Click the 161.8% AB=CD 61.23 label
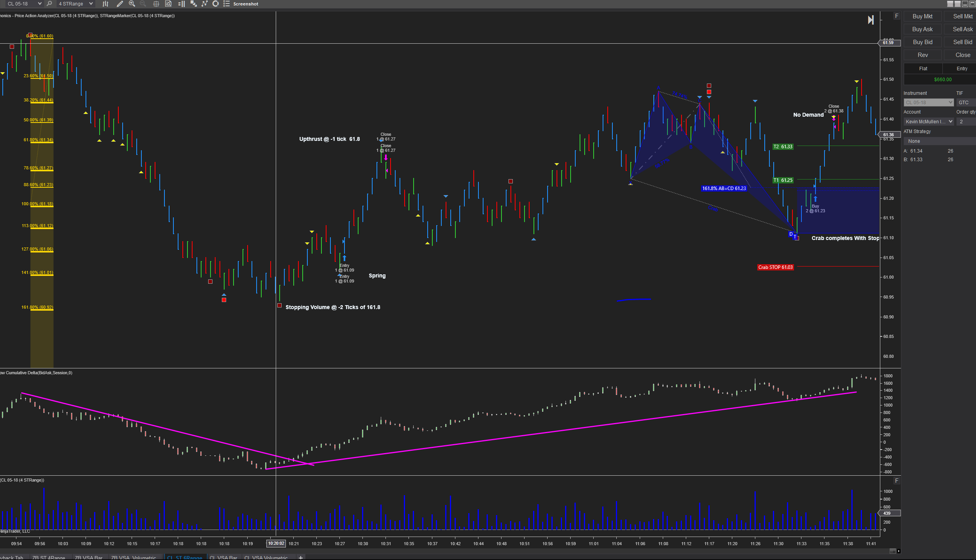This screenshot has width=976, height=560. click(724, 188)
